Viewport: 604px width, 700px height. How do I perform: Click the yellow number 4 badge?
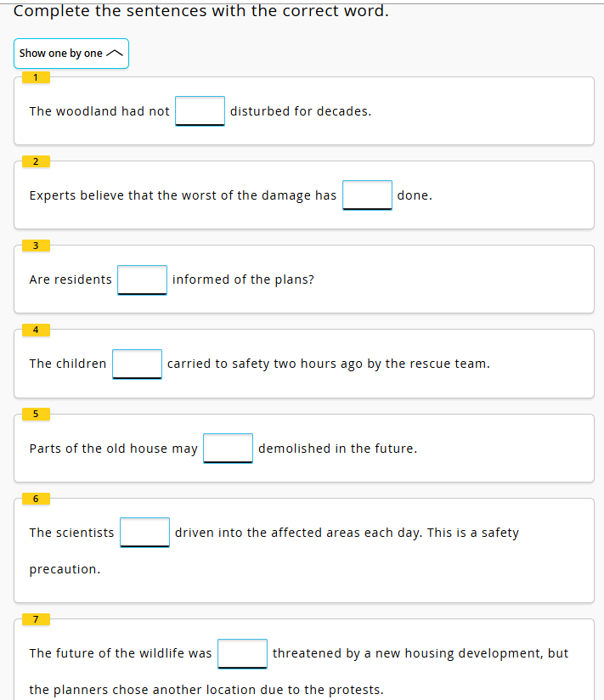click(36, 330)
